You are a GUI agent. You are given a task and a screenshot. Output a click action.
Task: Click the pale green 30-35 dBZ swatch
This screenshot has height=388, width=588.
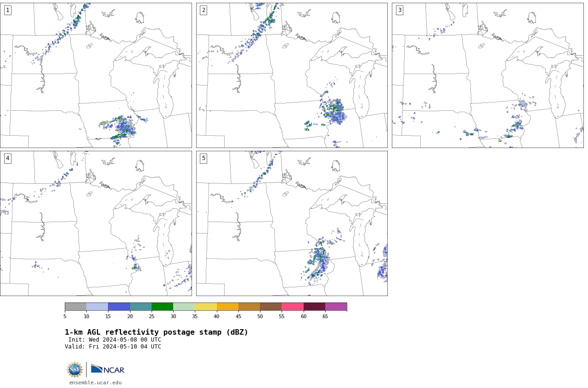click(184, 307)
